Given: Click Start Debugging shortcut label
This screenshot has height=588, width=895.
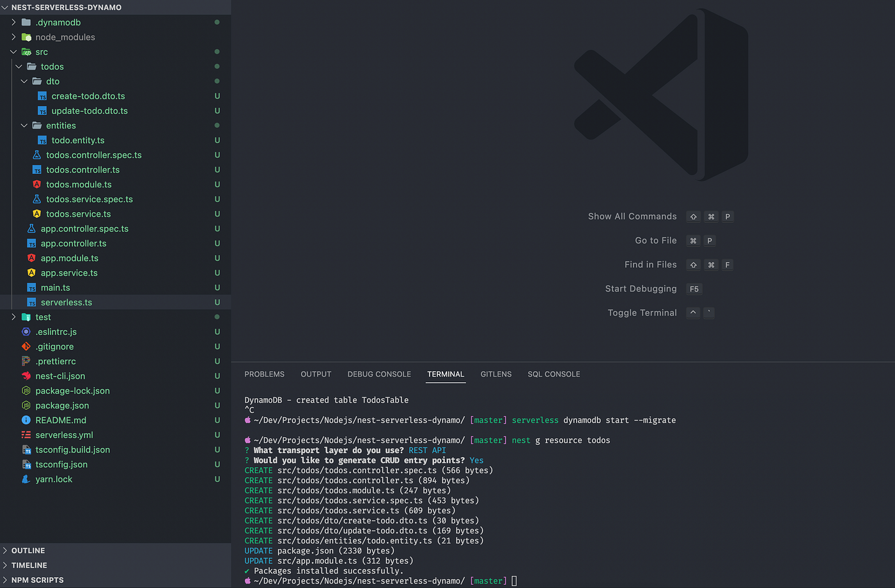Looking at the screenshot, I should (641, 289).
